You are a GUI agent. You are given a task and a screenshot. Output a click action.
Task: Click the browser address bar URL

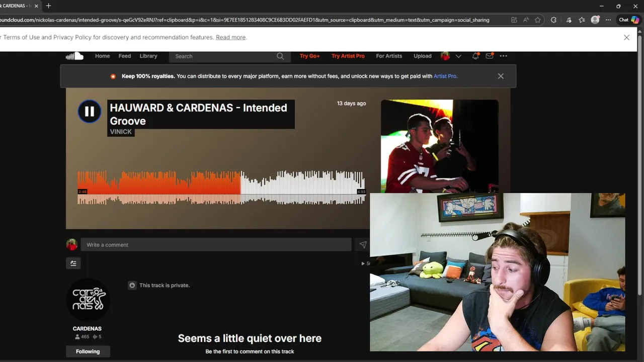[245, 20]
